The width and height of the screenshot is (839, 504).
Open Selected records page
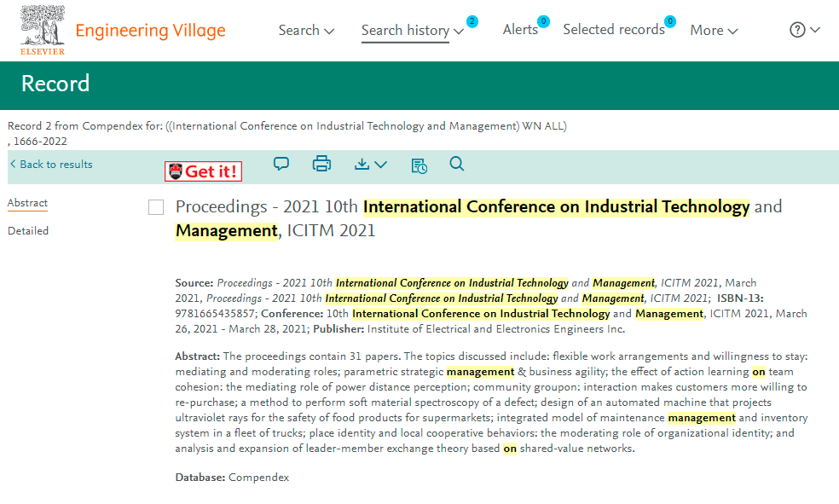click(x=614, y=30)
